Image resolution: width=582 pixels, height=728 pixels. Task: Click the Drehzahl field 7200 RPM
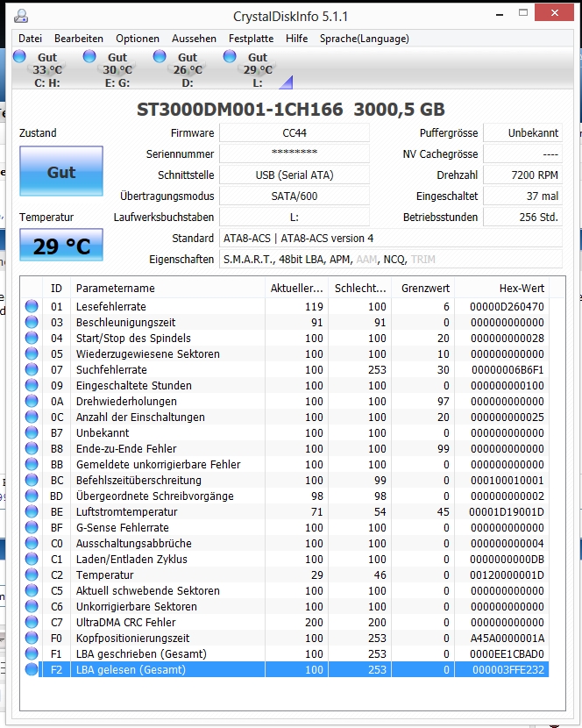tap(522, 175)
